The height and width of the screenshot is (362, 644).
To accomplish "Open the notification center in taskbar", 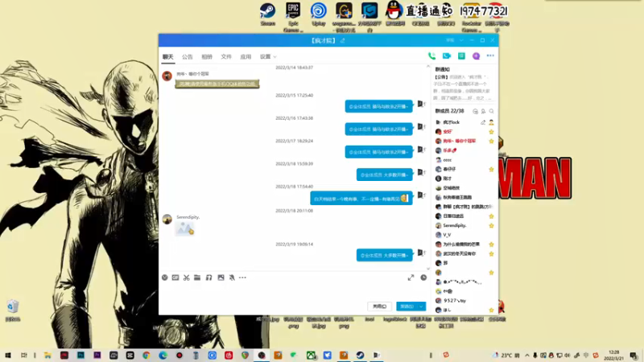I will point(634,356).
